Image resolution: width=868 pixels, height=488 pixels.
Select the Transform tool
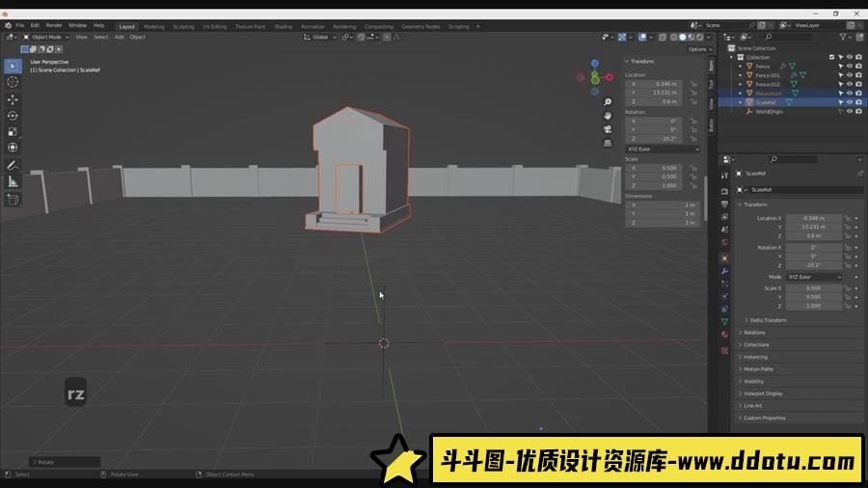(13, 148)
